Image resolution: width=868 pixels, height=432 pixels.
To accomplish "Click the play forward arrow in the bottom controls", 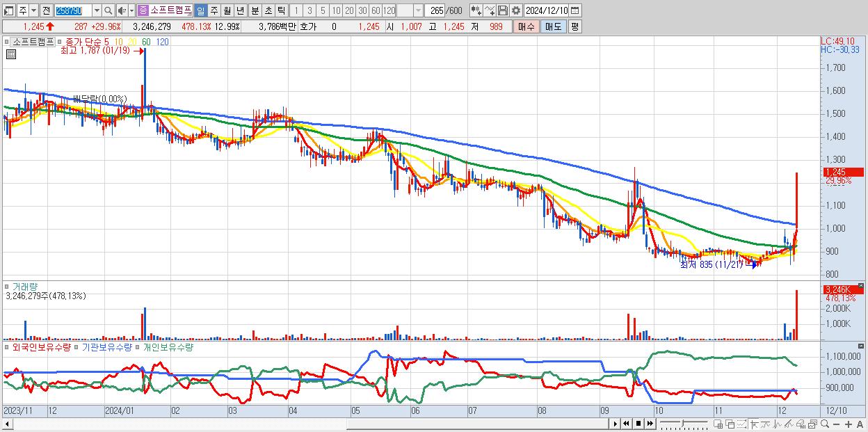I will click(x=615, y=424).
